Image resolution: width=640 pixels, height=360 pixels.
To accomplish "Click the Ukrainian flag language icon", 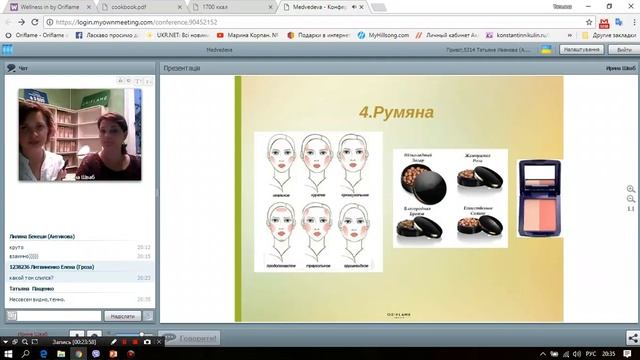I will [x=546, y=50].
